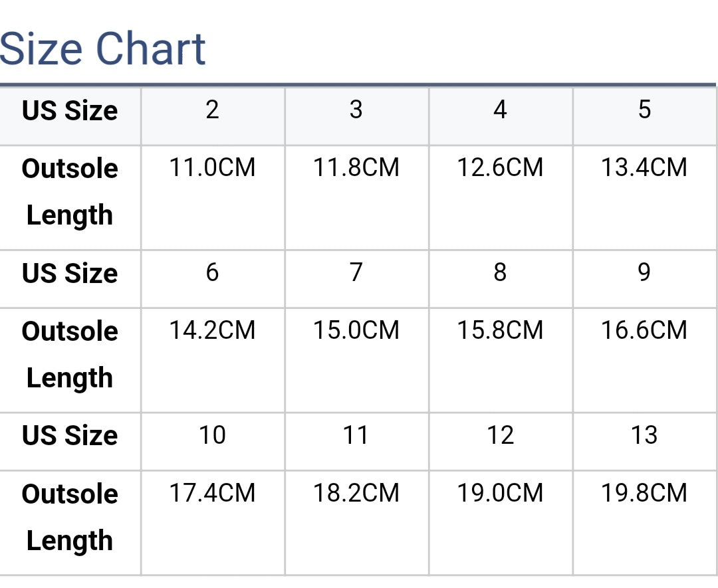Choose the US size 5 cell
Viewport: 718px width, 588px height.
click(644, 110)
